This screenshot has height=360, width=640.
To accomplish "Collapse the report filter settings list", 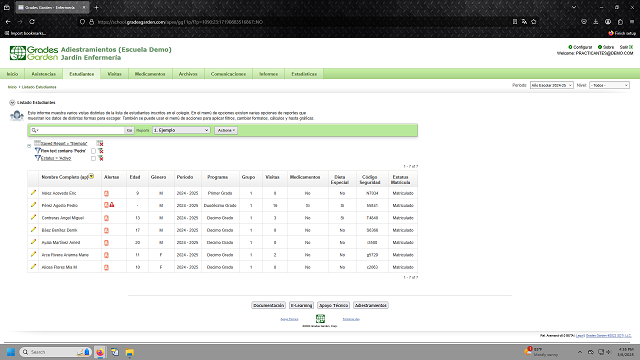I will pyautogui.click(x=29, y=146).
